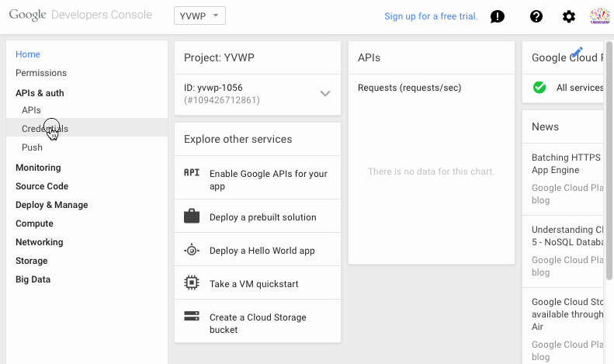
Task: Open the settings gear icon
Action: tap(568, 16)
